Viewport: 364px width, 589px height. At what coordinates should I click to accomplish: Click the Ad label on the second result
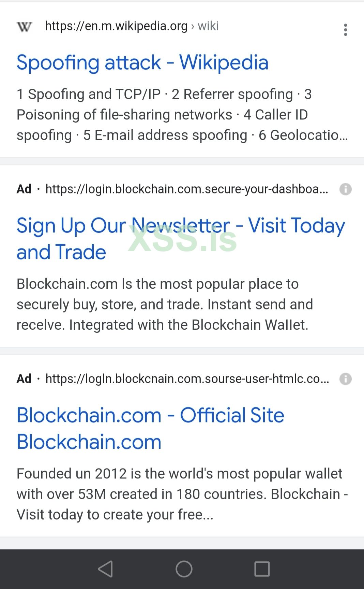click(x=23, y=379)
